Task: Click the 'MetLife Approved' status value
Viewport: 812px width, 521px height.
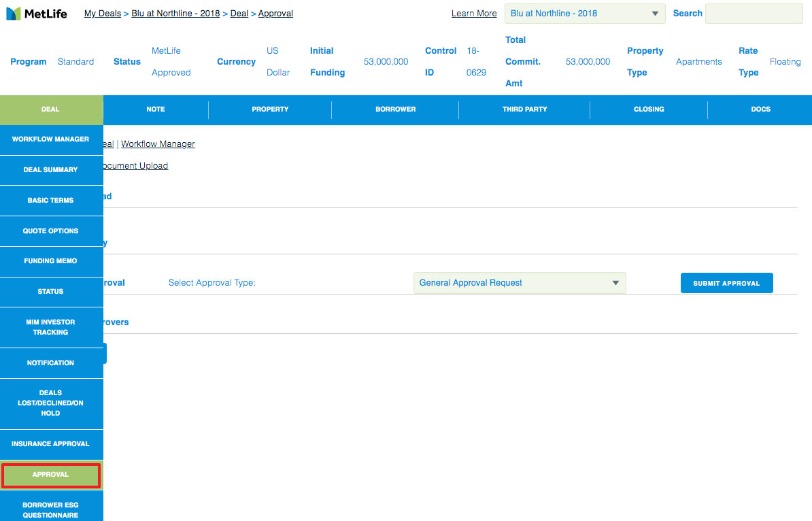Action: (171, 62)
